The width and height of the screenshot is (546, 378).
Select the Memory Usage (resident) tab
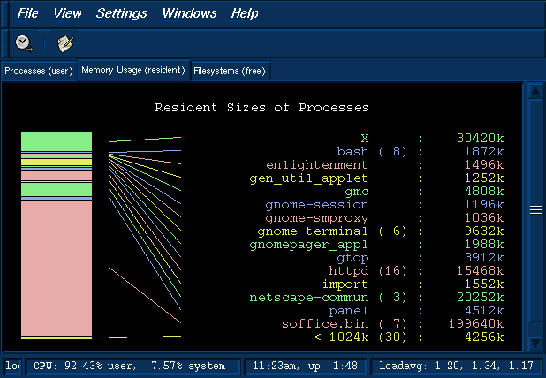point(134,70)
